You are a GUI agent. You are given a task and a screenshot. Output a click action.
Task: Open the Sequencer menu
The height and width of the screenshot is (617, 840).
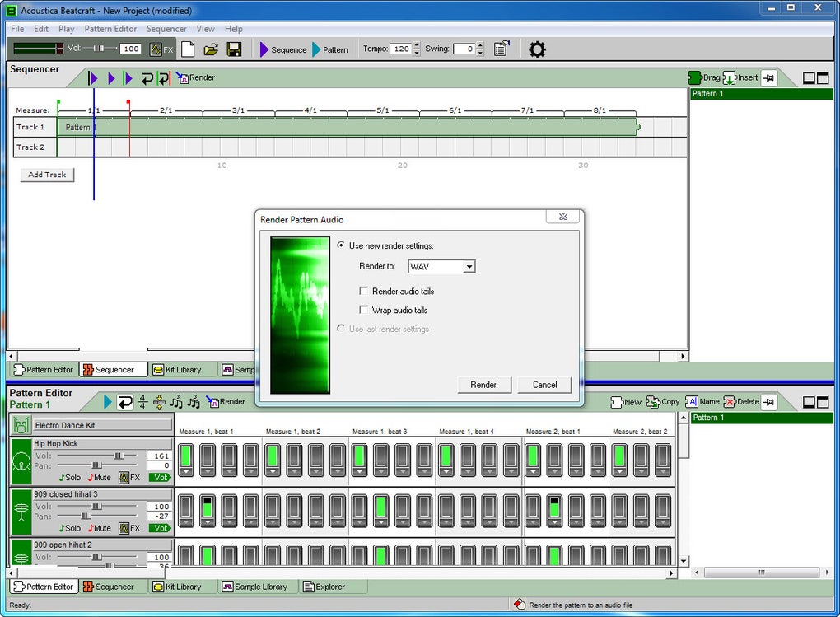[x=166, y=29]
